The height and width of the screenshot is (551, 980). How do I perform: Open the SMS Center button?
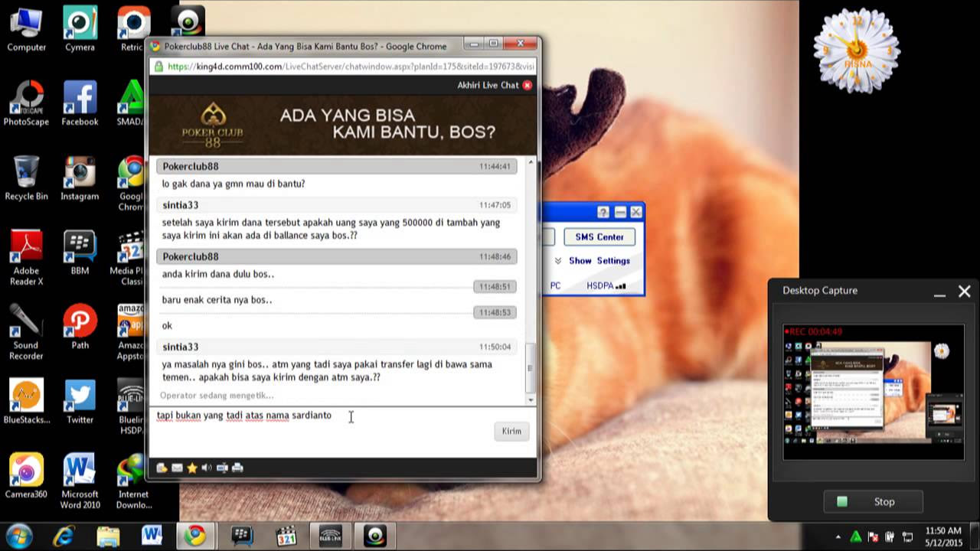pos(599,237)
